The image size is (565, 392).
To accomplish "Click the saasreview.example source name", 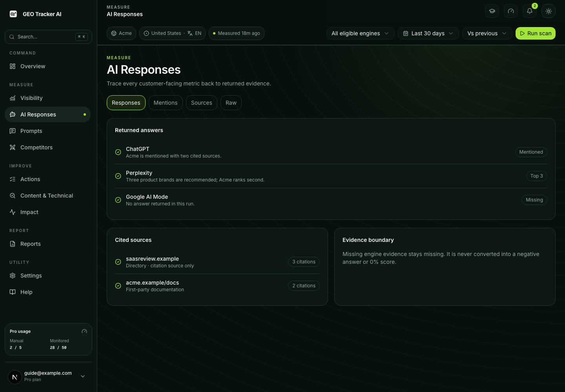I will (x=152, y=259).
